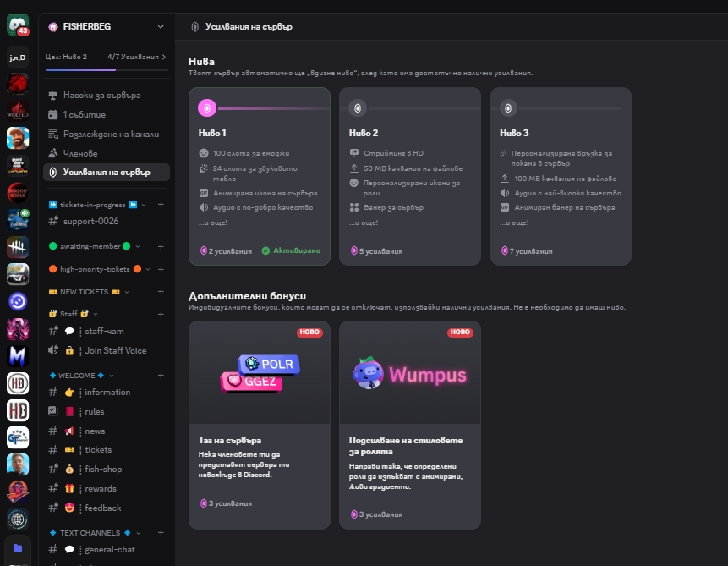Open the server folder icon in sidebar

click(18, 548)
